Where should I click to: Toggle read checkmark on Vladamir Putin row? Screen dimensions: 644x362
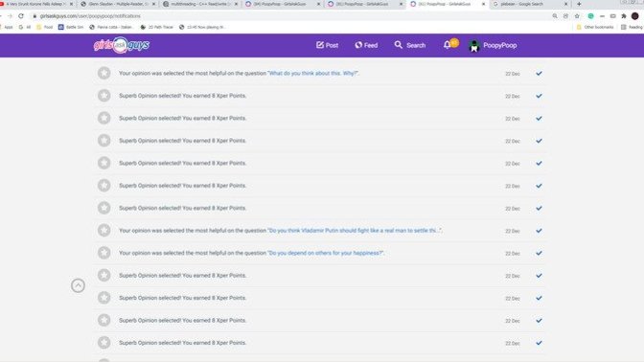pos(539,231)
